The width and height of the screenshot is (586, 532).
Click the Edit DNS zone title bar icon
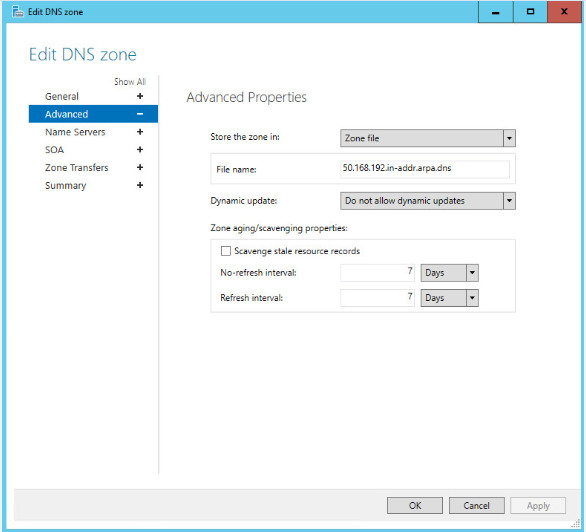(x=18, y=12)
